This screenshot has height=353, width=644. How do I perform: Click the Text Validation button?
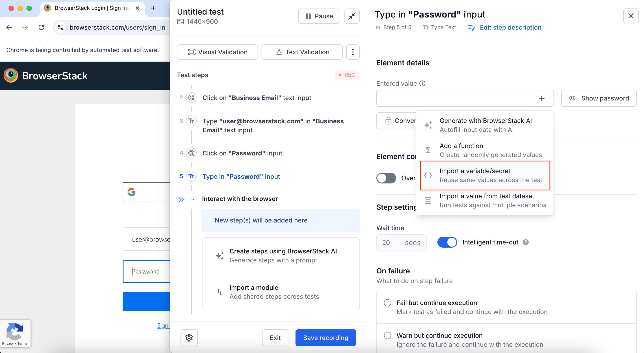302,52
